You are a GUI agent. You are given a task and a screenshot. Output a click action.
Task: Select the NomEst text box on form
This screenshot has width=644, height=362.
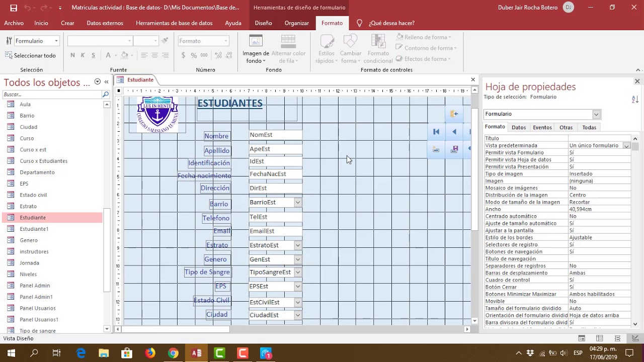click(x=275, y=135)
